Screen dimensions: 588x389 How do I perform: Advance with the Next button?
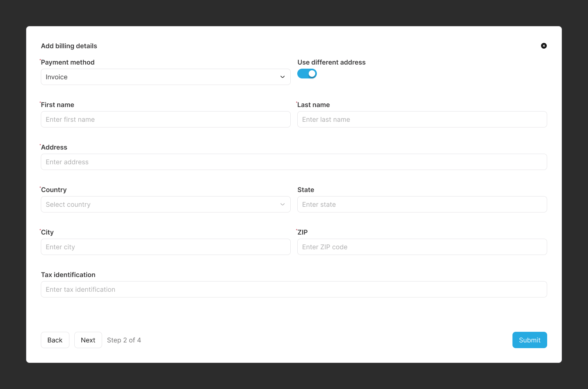[88, 340]
